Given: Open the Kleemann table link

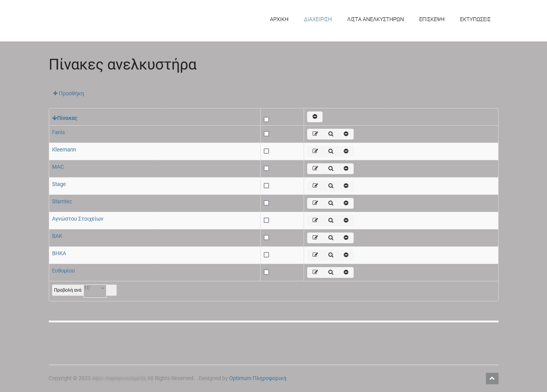Looking at the screenshot, I should [x=64, y=149].
